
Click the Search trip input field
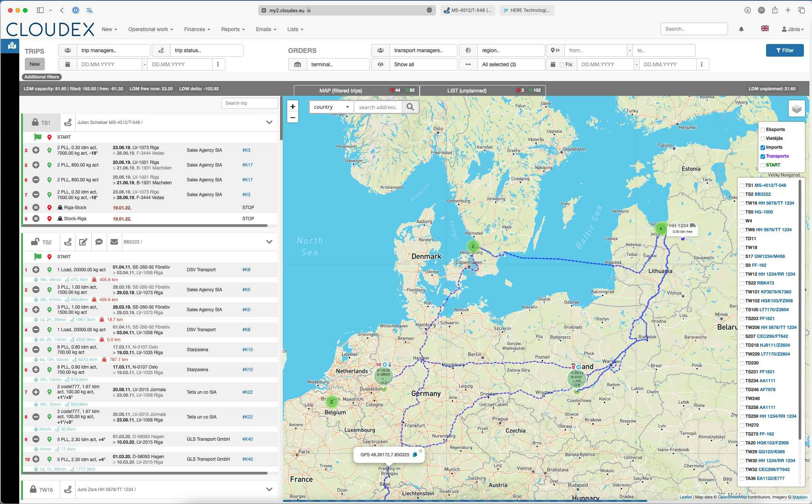point(249,103)
